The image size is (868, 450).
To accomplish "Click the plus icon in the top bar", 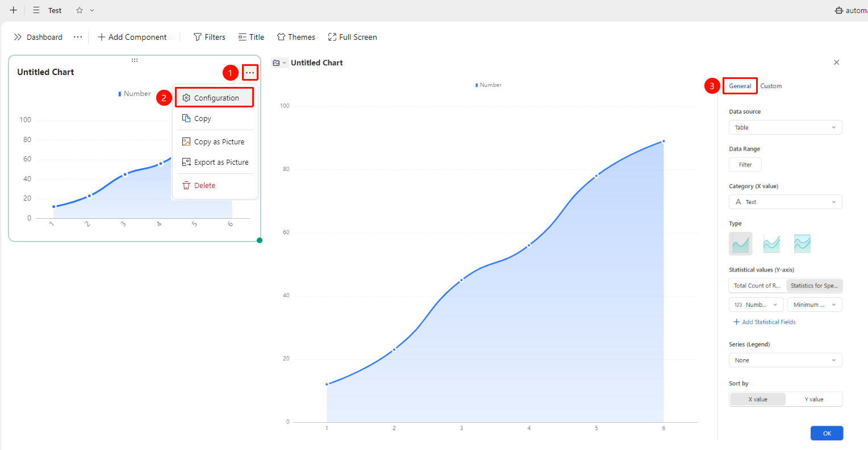I will [x=14, y=10].
